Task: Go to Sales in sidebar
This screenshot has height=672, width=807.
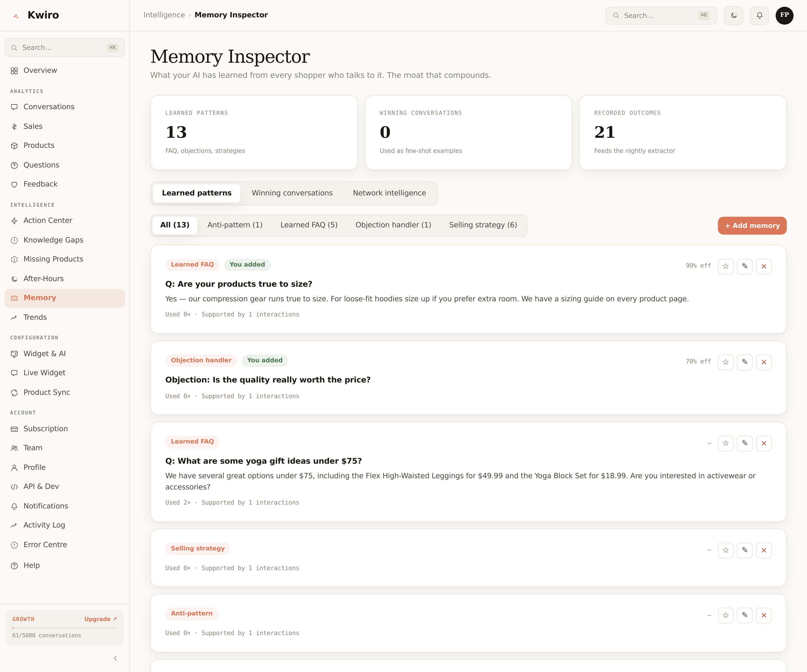Action: tap(64, 126)
